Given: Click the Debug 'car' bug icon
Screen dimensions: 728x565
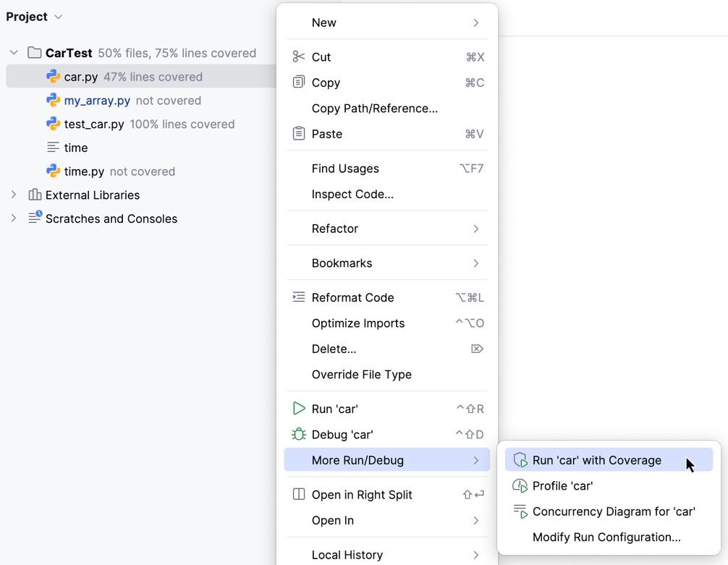Looking at the screenshot, I should point(300,434).
